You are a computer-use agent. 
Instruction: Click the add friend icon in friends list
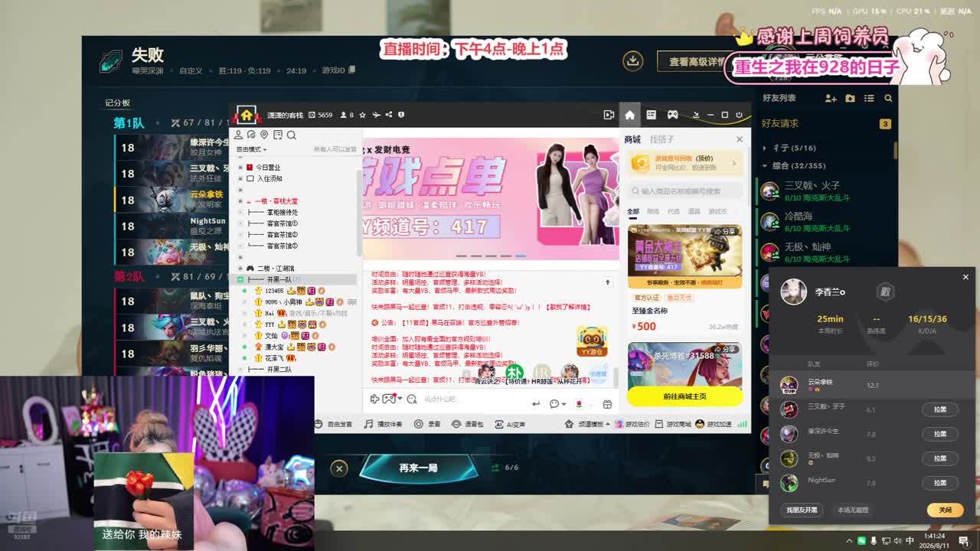click(831, 98)
